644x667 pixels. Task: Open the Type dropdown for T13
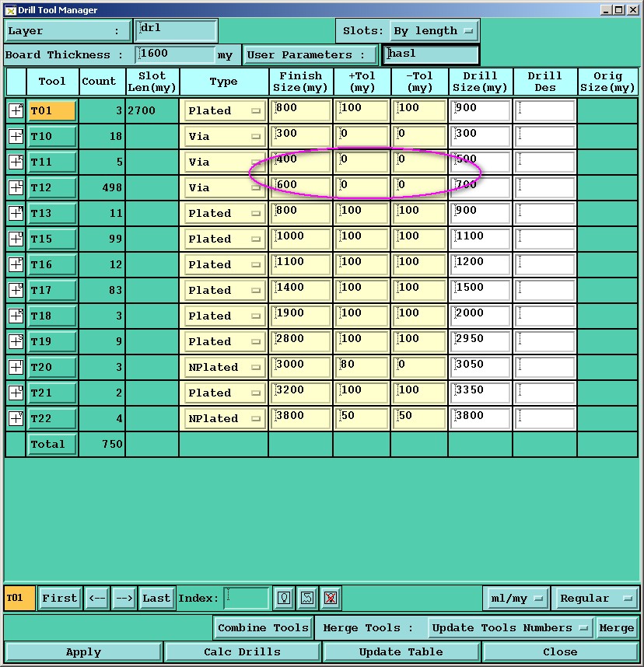[223, 213]
